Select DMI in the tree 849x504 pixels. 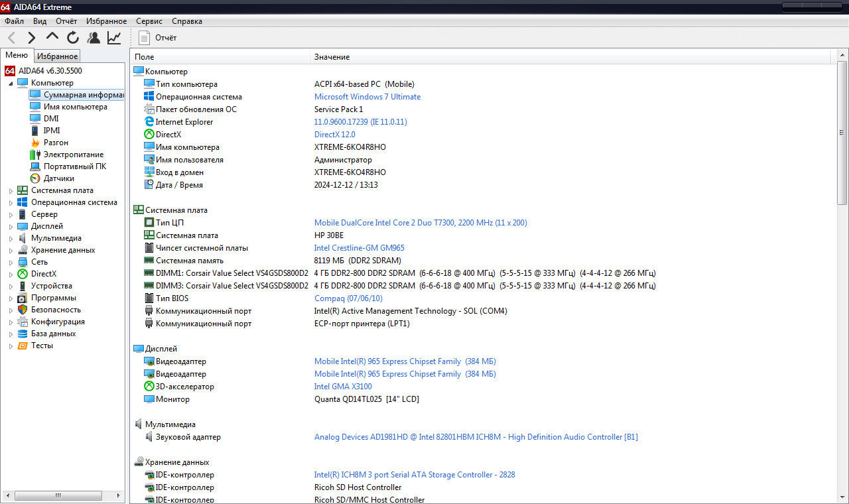pyautogui.click(x=51, y=119)
